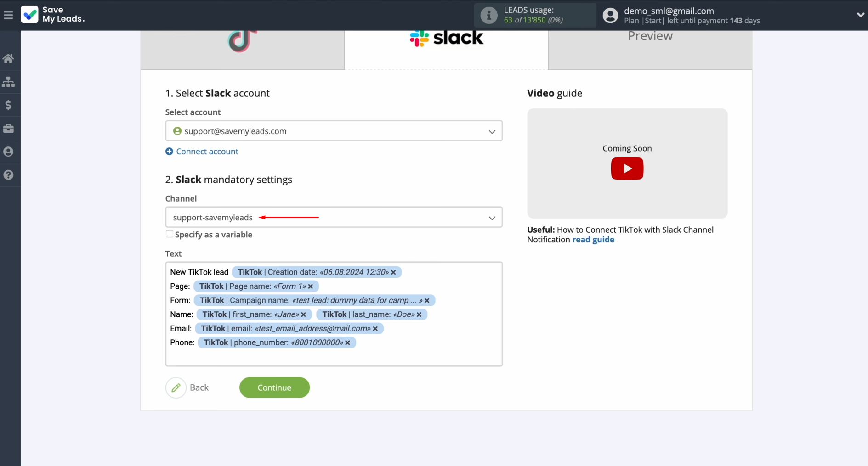This screenshot has width=868, height=466.
Task: Click the Connect account plus icon
Action: tap(169, 152)
